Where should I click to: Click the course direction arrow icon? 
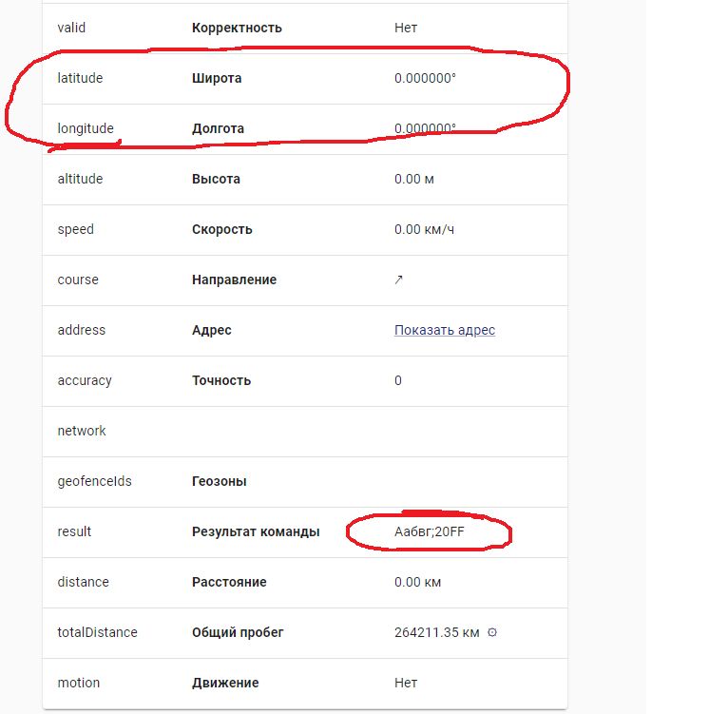click(398, 280)
